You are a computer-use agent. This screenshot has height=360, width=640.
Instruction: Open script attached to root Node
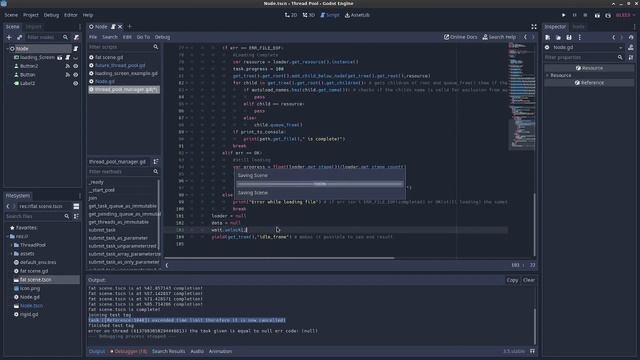tap(76, 49)
